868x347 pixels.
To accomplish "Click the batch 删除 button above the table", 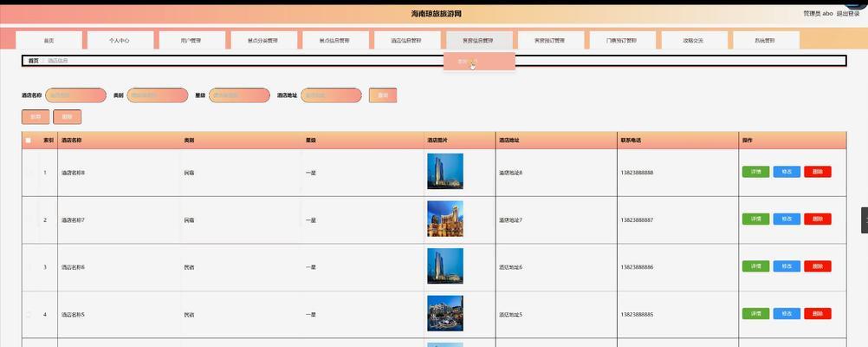I will pos(67,117).
